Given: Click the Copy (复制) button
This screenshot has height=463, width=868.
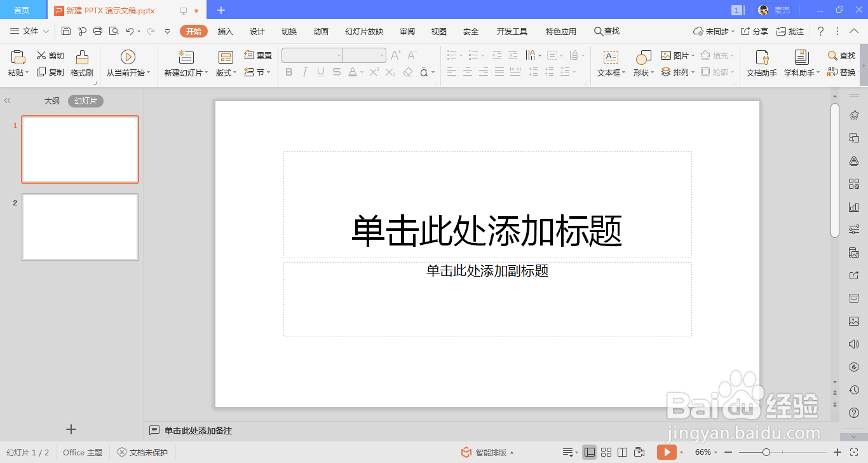Looking at the screenshot, I should coord(50,72).
